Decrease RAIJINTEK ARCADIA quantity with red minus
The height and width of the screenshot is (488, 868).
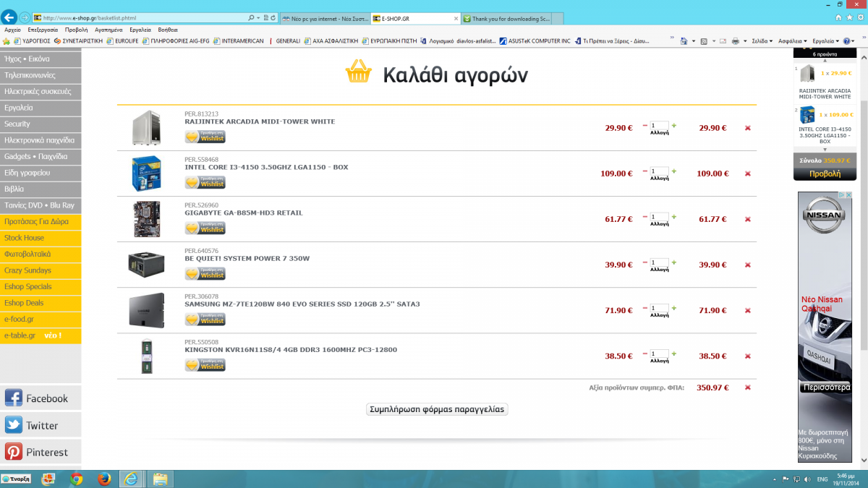645,126
